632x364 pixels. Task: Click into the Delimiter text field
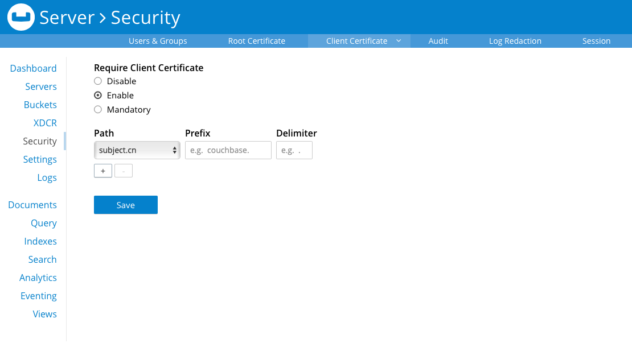click(x=294, y=150)
